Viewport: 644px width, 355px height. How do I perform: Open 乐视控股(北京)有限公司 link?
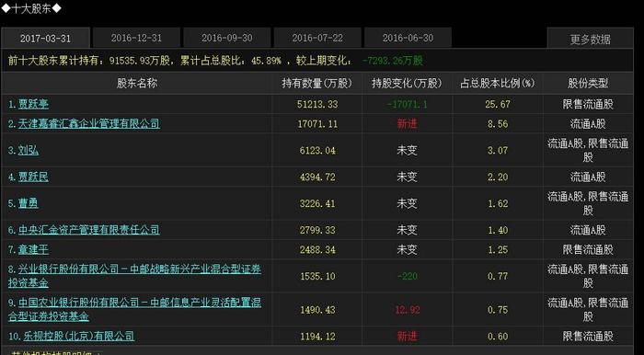(x=76, y=336)
